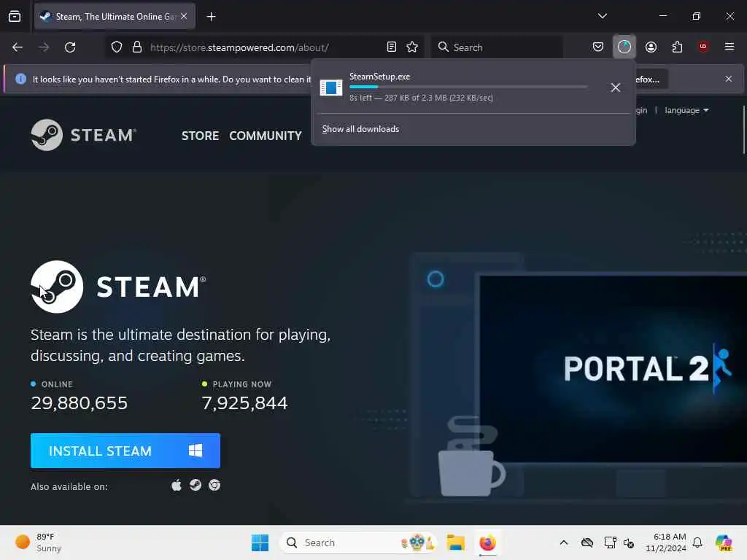Click the PLAYING NOW count 7,925,844
This screenshot has width=747, height=560.
click(x=244, y=403)
